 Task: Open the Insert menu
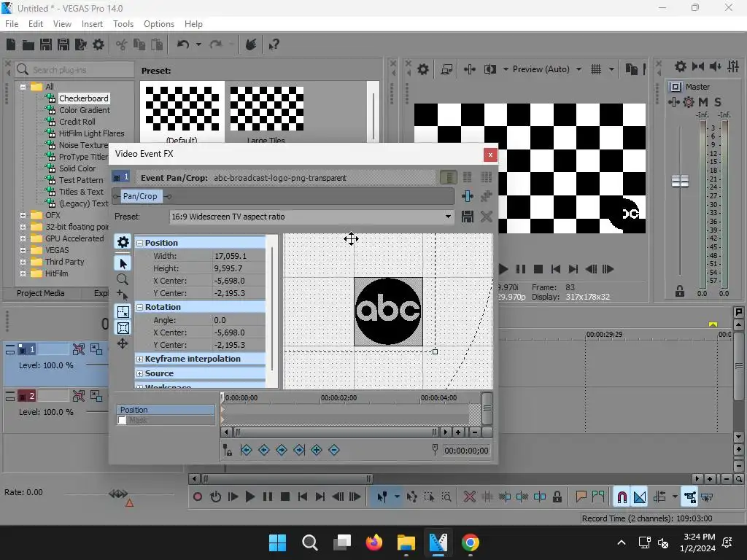(x=92, y=24)
